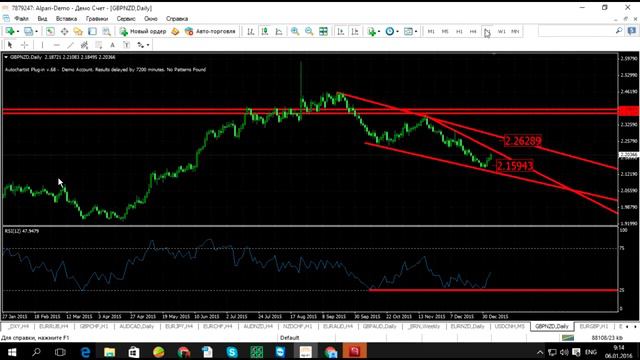Open Windows Start button
Image resolution: width=640 pixels, height=360 pixels.
click(12, 351)
